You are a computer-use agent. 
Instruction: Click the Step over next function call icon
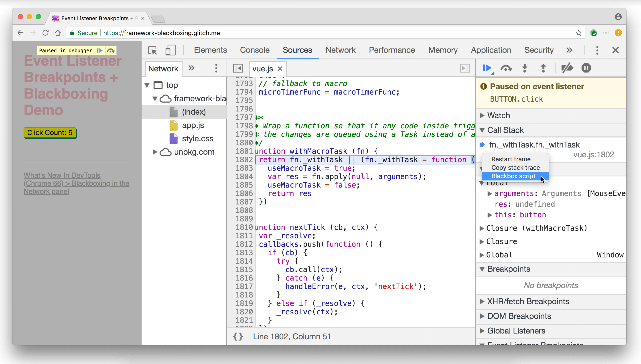coord(506,68)
